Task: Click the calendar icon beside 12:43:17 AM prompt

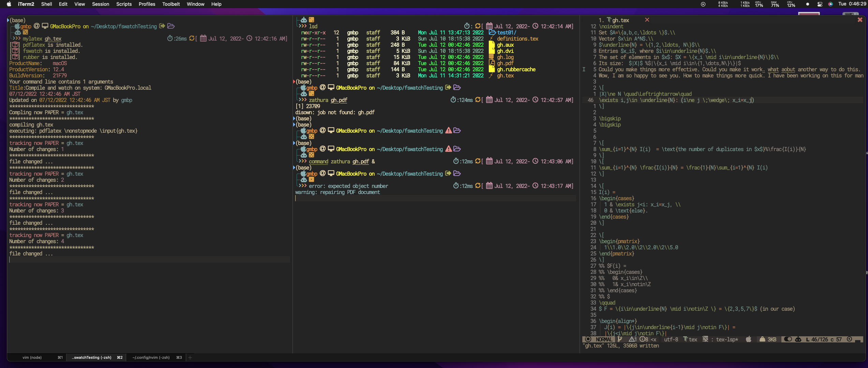Action: [x=489, y=186]
